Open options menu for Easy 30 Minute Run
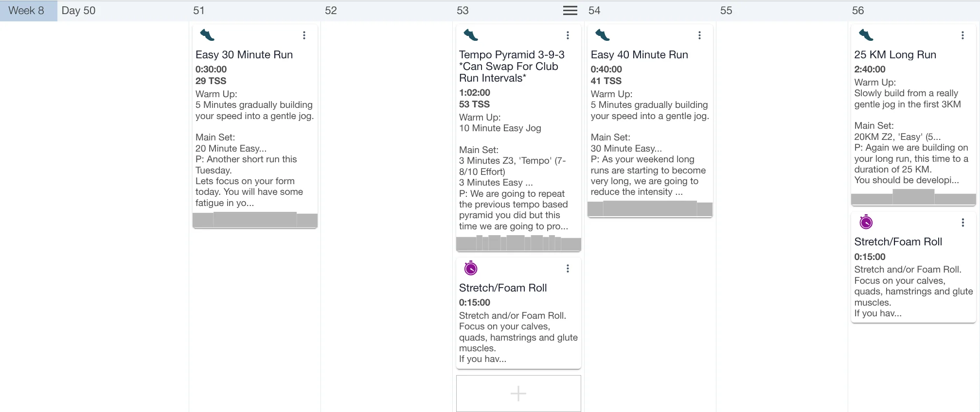 pos(304,35)
